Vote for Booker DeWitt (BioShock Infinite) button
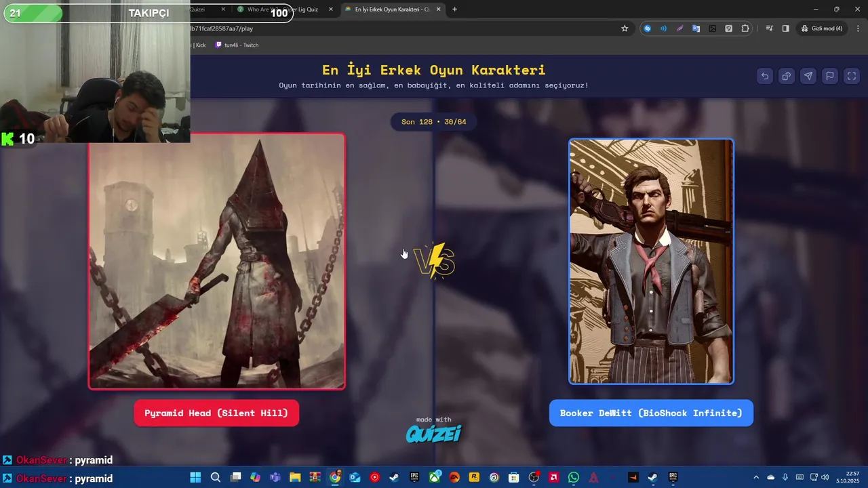This screenshot has width=868, height=488. [651, 413]
